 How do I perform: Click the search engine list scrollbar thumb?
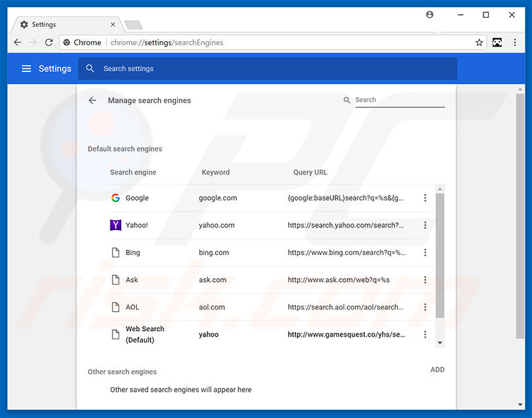pyautogui.click(x=440, y=256)
